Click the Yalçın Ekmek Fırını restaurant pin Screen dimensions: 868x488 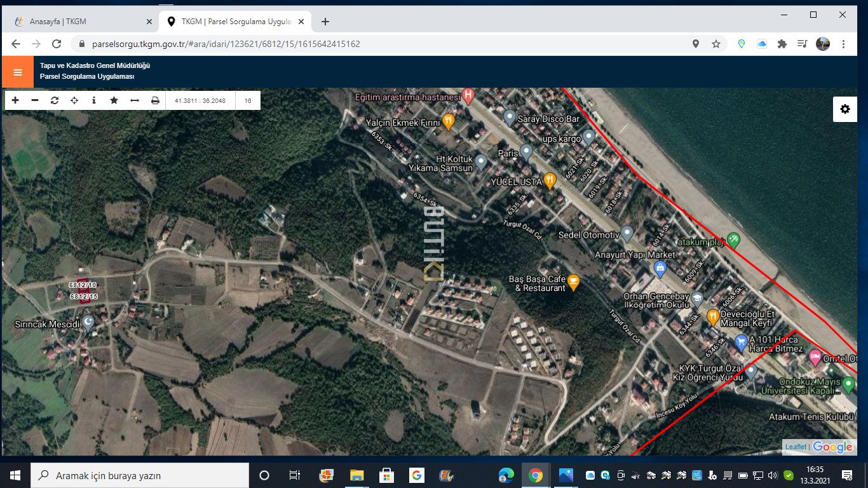[x=449, y=121]
